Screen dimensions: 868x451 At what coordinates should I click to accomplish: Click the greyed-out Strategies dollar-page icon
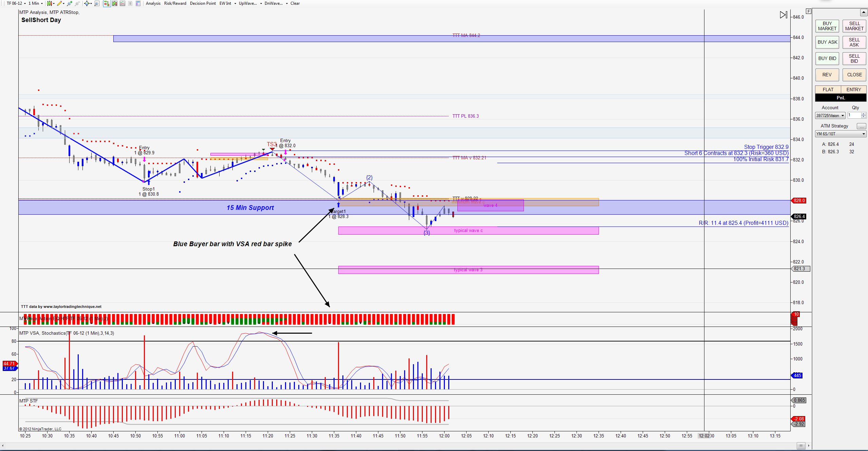130,3
